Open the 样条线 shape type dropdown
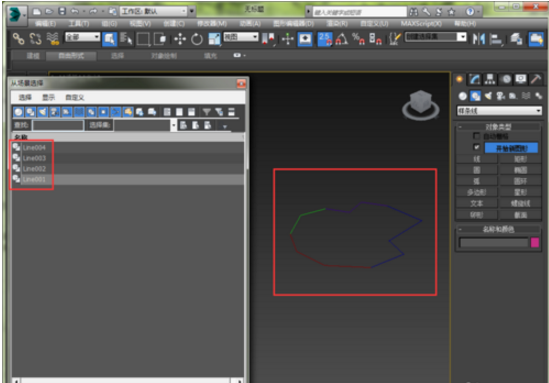Screen dimensions: 549x383 [500, 111]
